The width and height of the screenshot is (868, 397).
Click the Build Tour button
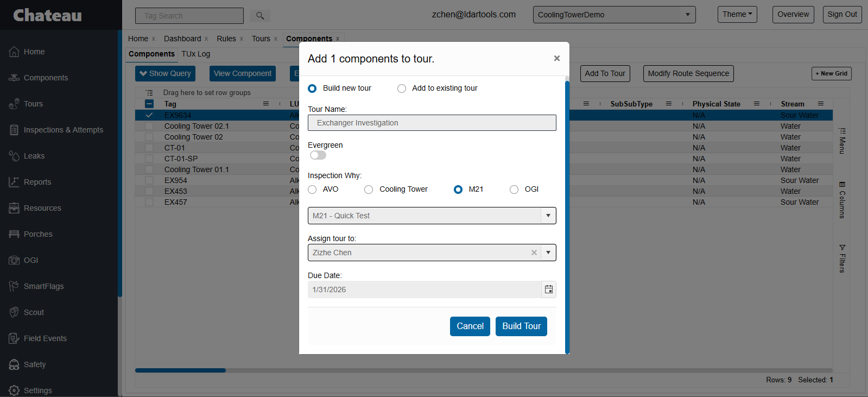[521, 326]
